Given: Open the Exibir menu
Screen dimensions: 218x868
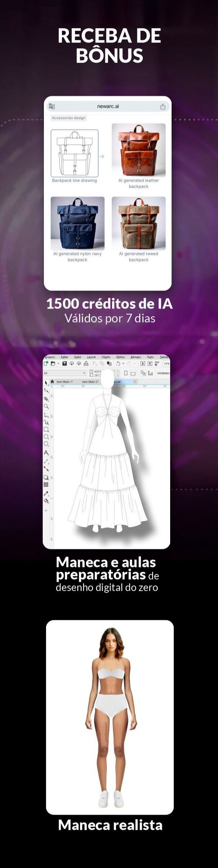Looking at the screenshot, I should pos(78,357).
